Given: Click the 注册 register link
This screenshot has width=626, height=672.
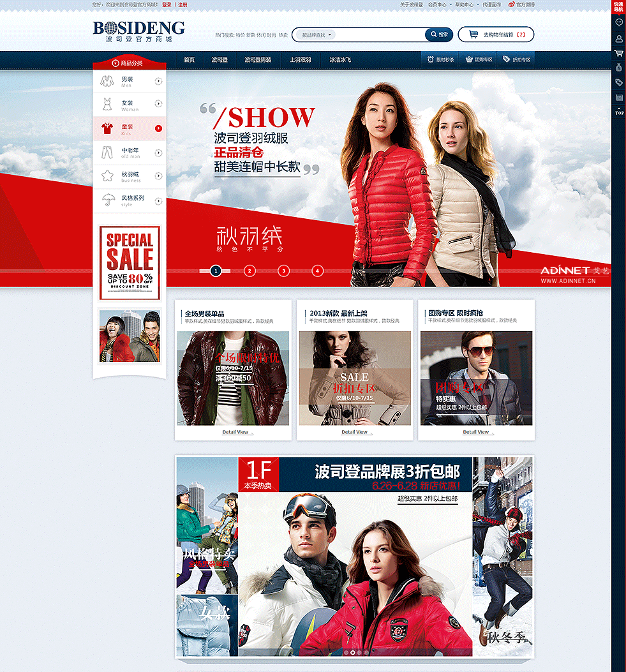Looking at the screenshot, I should point(183,4).
